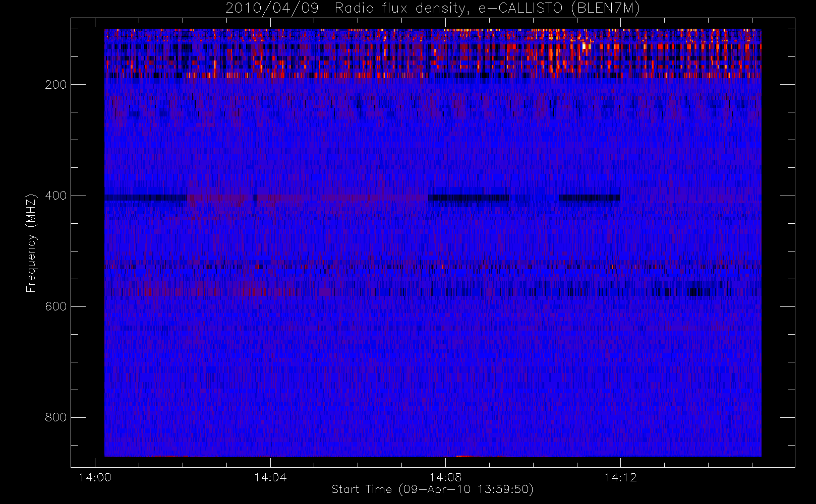
Task: Click the 'Frequency (MHZ)' axis label
Action: coord(31,243)
